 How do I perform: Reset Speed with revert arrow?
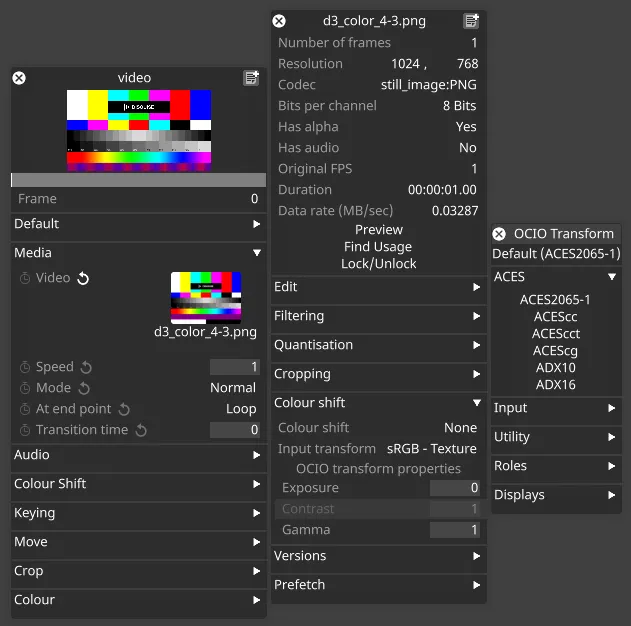(86, 367)
